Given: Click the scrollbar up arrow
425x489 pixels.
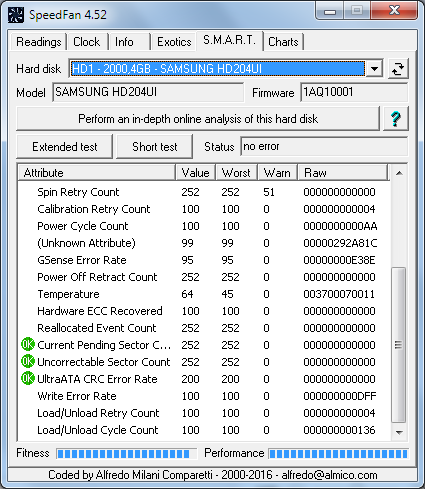Looking at the screenshot, I should 399,173.
